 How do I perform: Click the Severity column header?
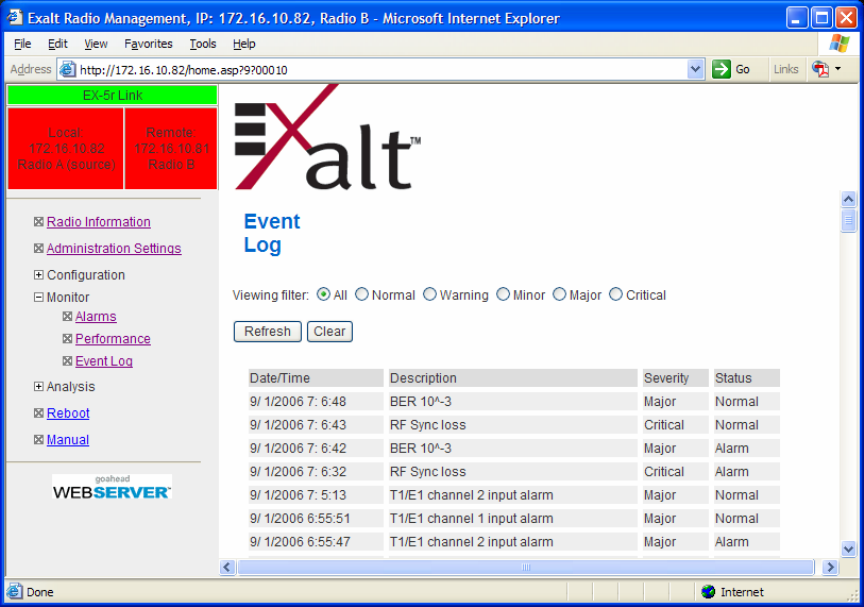[x=676, y=378]
